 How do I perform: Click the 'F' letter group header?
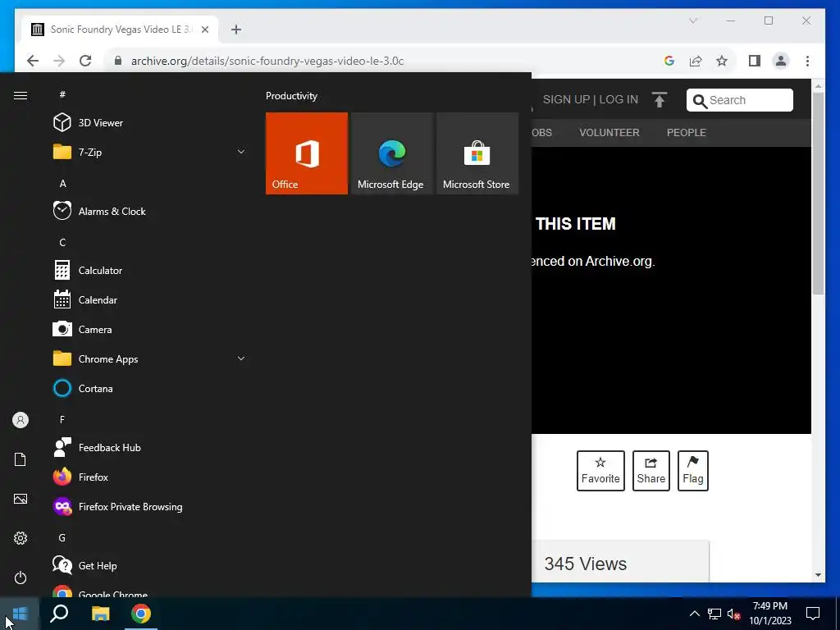click(x=62, y=419)
